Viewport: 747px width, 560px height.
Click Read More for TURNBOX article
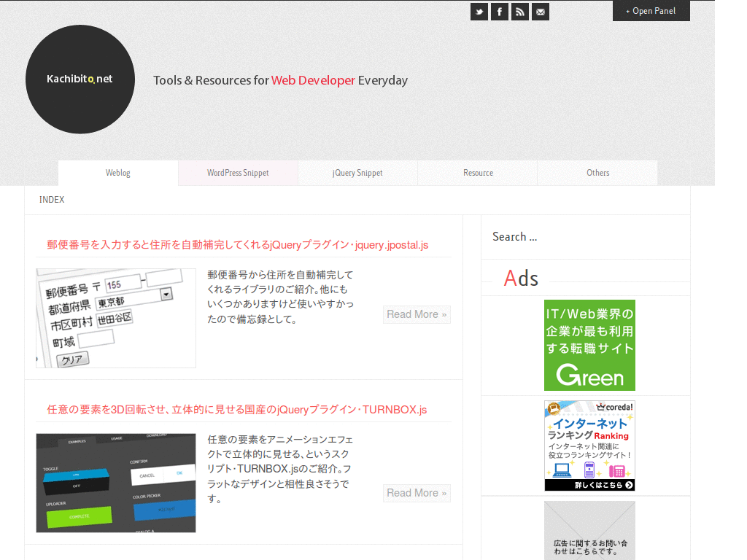pos(417,493)
